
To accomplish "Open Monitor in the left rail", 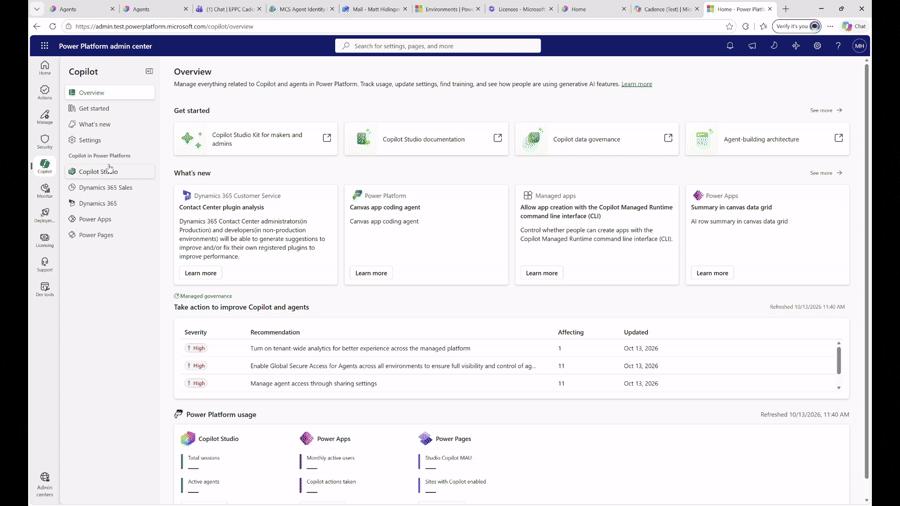I will pos(44,191).
